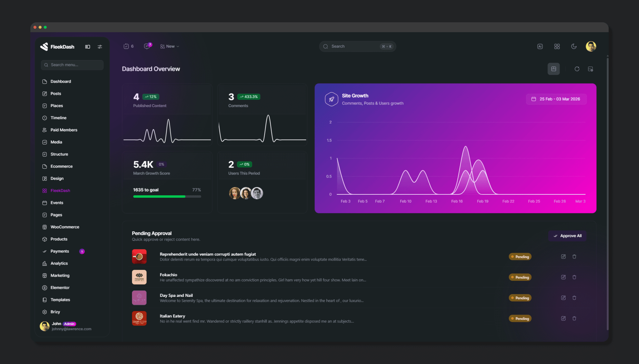Click the FleekDash logo
This screenshot has height=364, width=639.
click(x=57, y=47)
